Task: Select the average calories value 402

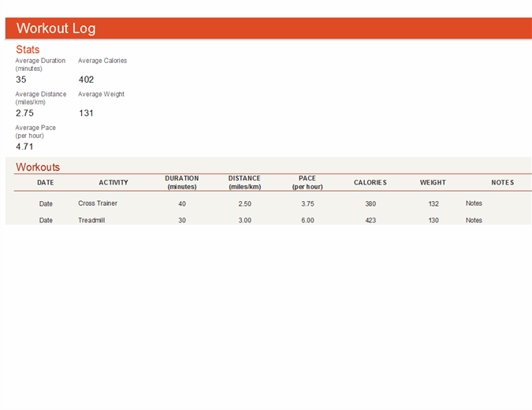Action: [86, 80]
